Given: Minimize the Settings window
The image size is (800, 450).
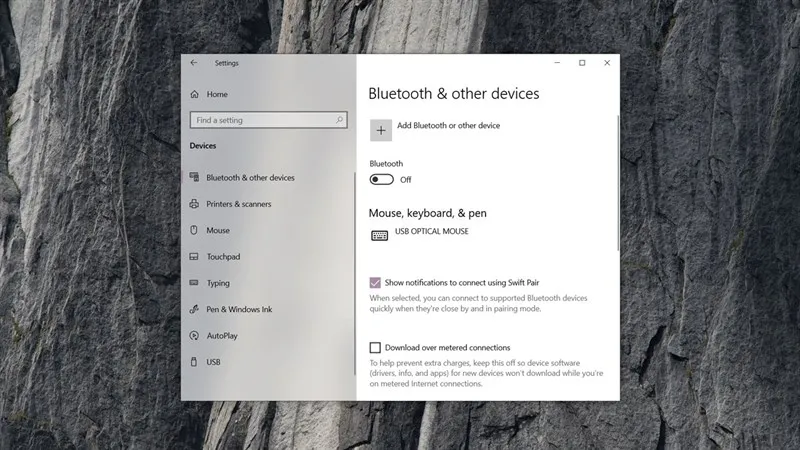Looking at the screenshot, I should coord(557,63).
